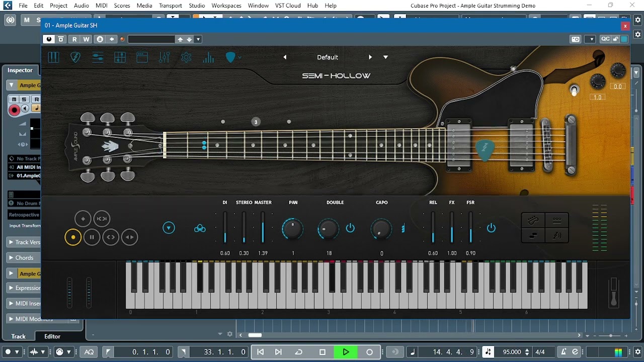Viewport: 644px width, 362px height.
Task: Toggle the metronome click icon
Action: click(564, 352)
